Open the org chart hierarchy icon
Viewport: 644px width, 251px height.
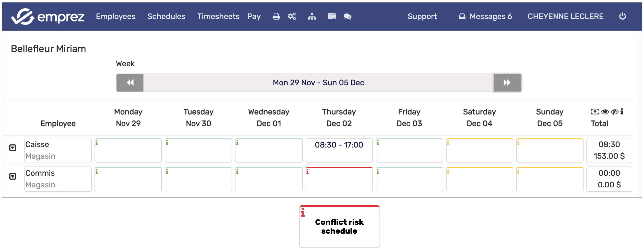click(x=312, y=16)
